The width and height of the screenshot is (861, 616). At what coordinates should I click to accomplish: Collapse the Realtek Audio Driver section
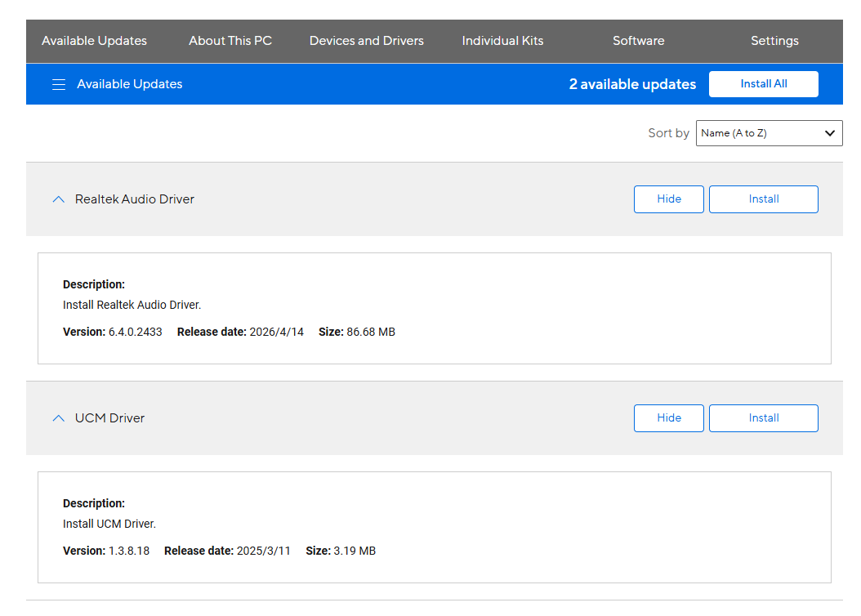58,199
